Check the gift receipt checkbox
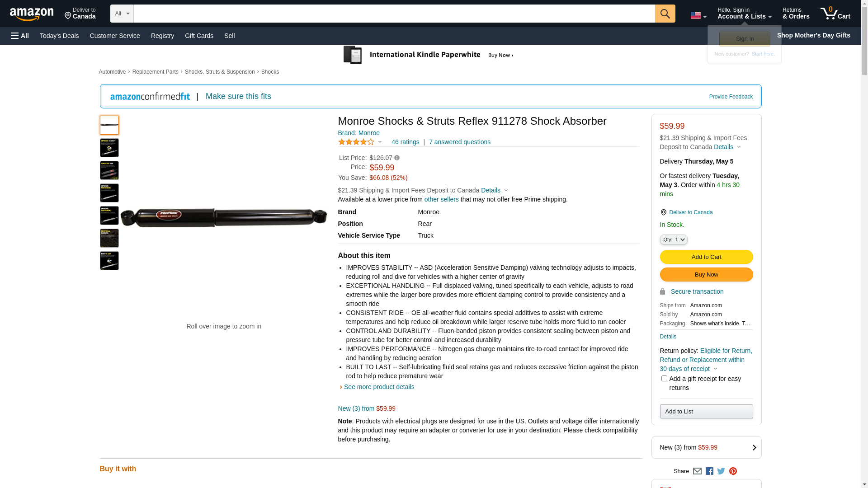Screen dimensions: 868x488 click(x=664, y=379)
